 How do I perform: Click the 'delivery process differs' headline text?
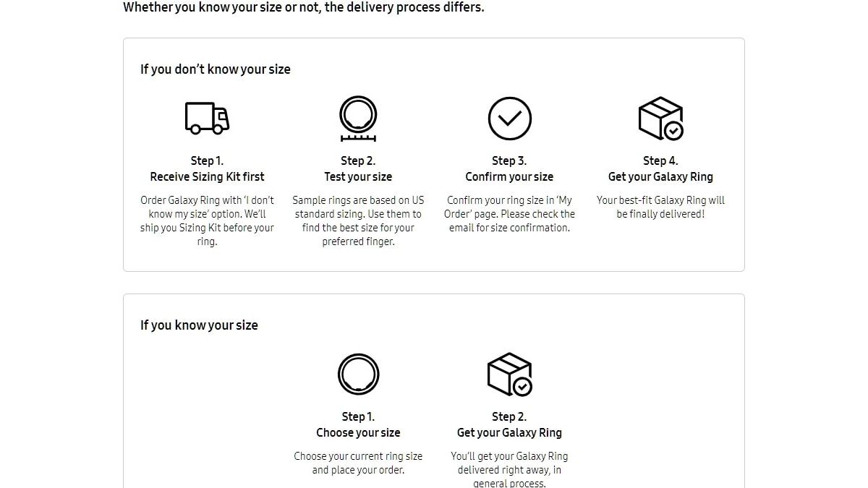coord(304,7)
